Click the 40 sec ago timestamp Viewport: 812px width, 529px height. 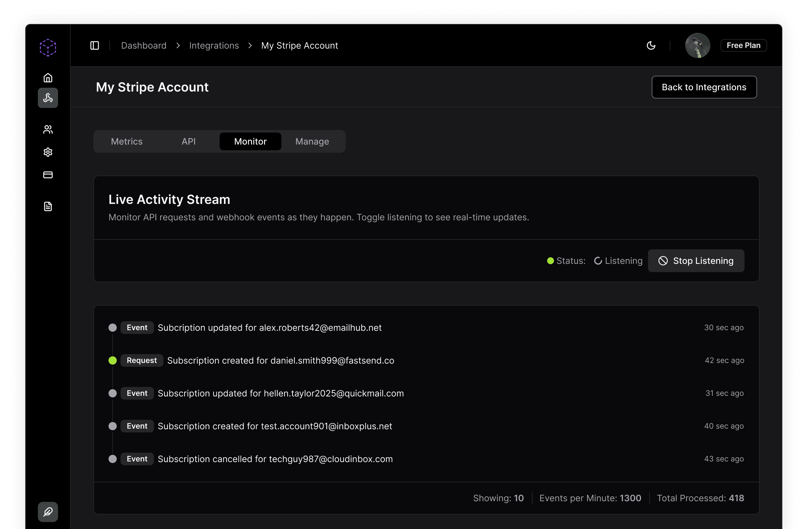tap(724, 426)
